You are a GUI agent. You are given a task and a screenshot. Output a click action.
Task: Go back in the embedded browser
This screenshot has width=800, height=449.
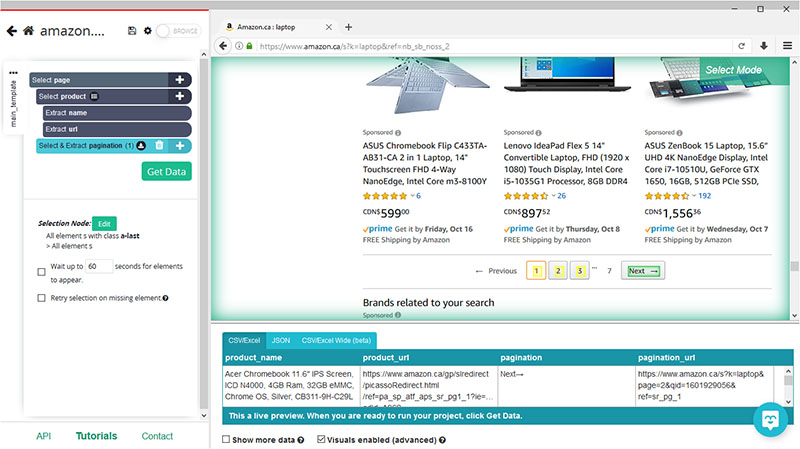223,46
